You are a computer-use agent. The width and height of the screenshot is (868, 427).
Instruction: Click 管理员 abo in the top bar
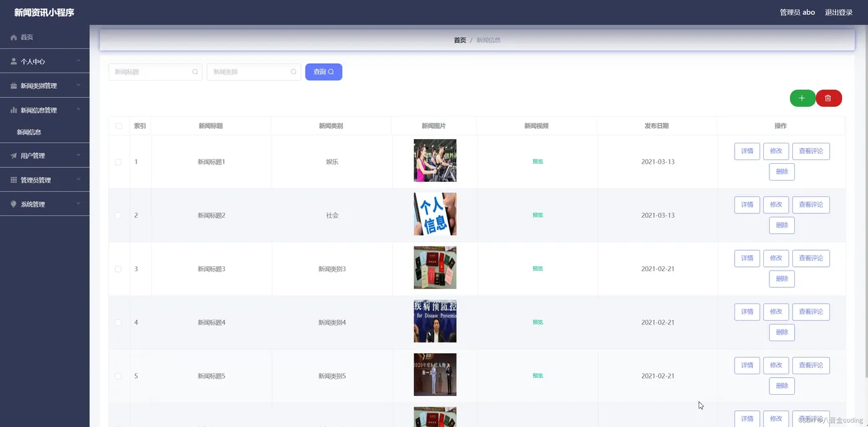click(x=797, y=12)
